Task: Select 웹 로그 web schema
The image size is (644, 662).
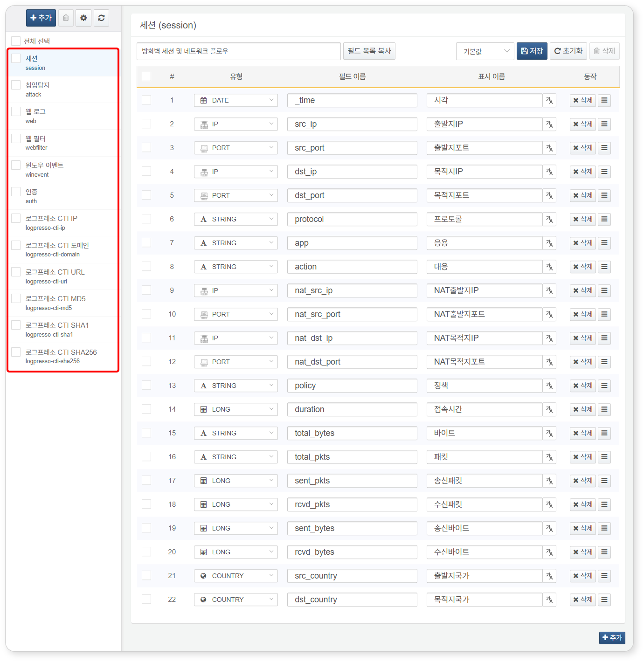Action: (63, 116)
